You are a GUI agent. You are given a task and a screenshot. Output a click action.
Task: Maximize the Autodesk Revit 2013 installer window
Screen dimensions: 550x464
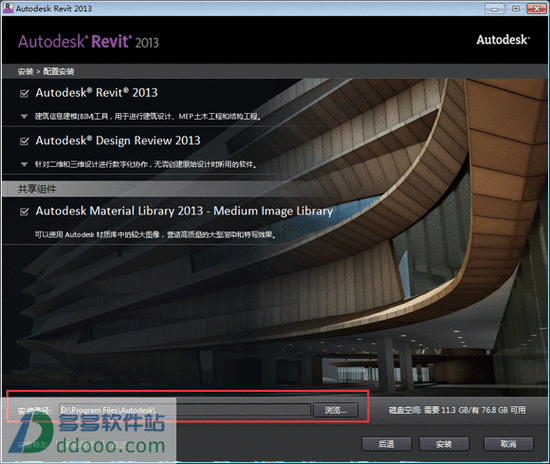[x=515, y=8]
